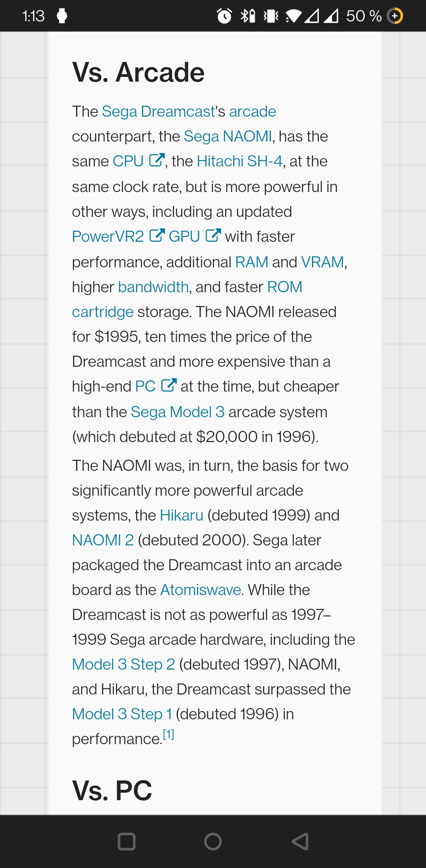Open the NAOMI 2 link
426x868 pixels.
pyautogui.click(x=103, y=540)
